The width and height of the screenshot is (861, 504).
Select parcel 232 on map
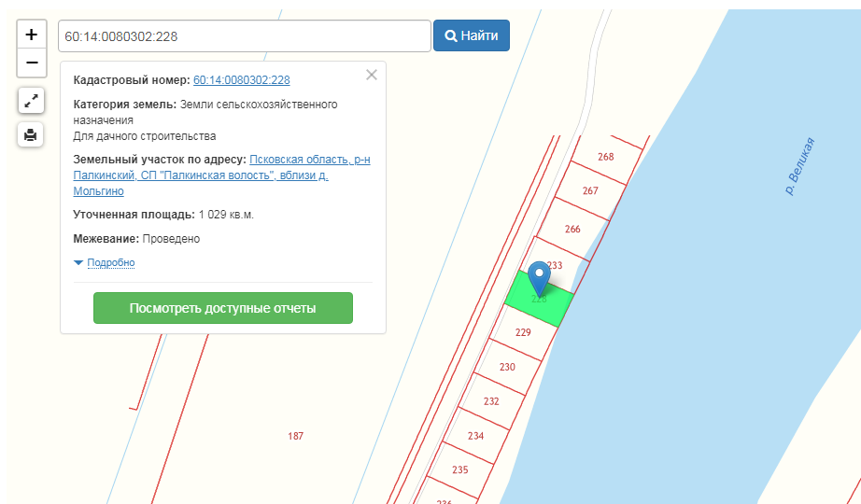click(x=491, y=401)
